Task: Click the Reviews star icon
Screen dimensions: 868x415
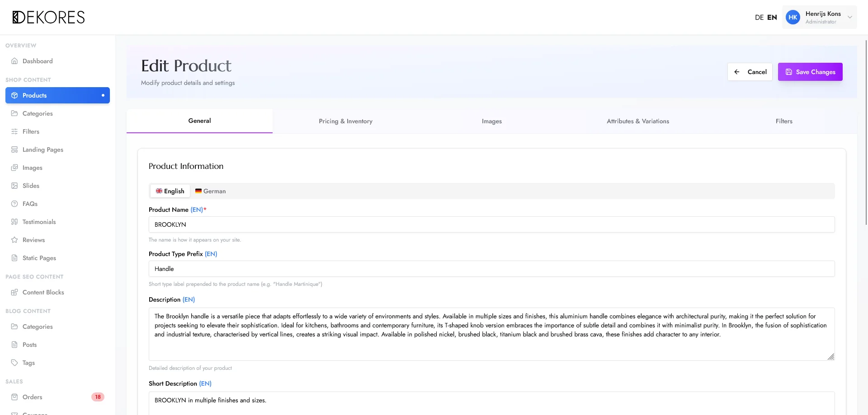Action: (14, 240)
